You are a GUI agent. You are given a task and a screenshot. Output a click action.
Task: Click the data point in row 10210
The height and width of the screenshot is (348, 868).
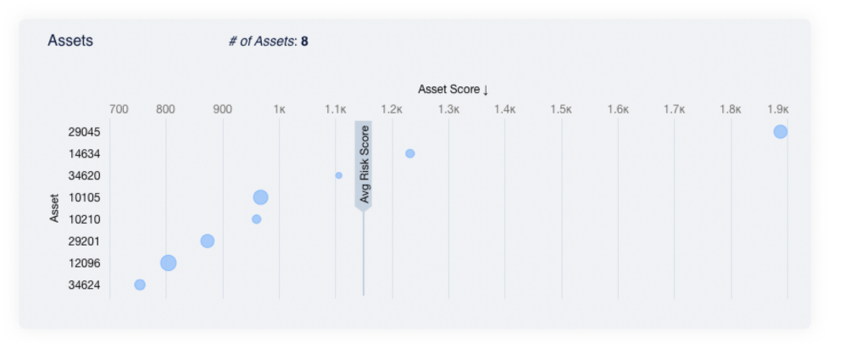tap(256, 219)
